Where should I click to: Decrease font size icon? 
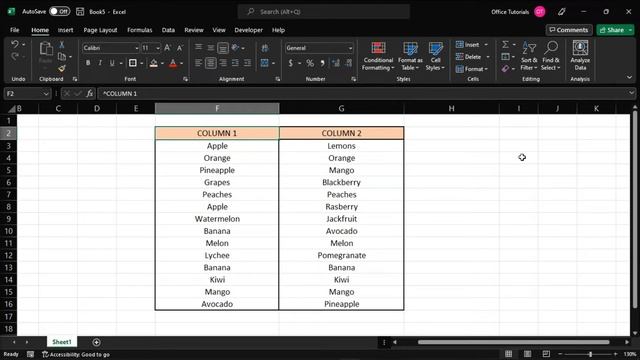coord(180,48)
